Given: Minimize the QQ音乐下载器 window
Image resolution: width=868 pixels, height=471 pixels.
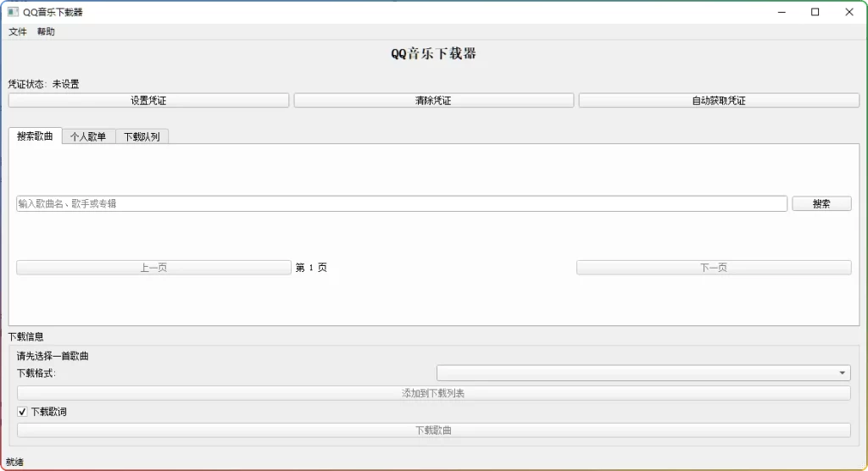Looking at the screenshot, I should [x=781, y=12].
